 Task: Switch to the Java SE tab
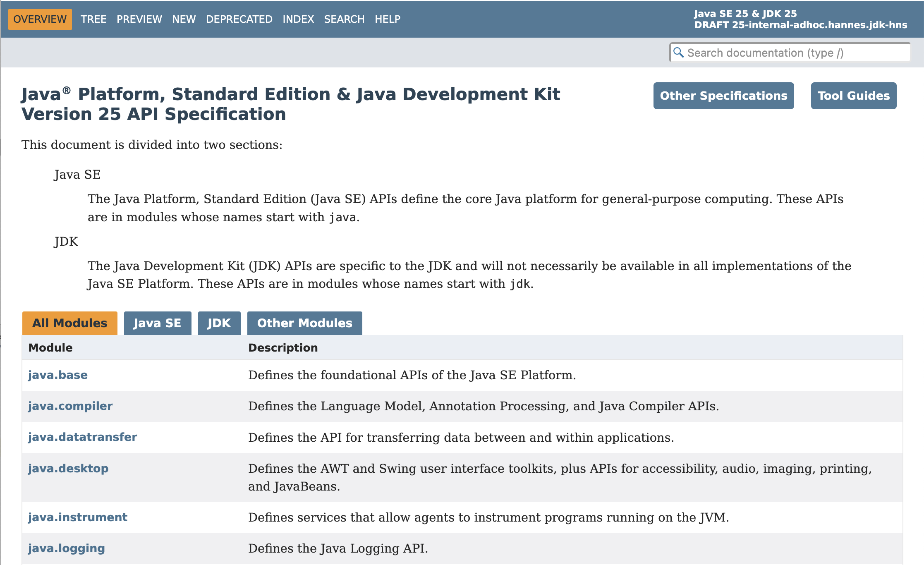point(157,323)
